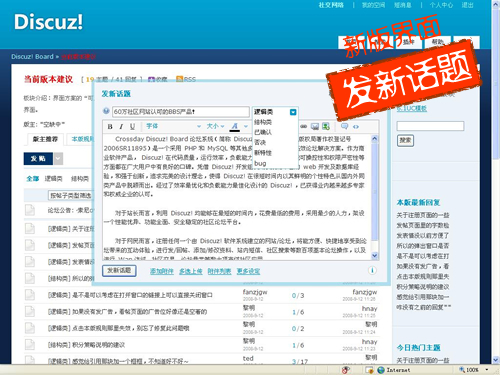This screenshot has height=375, width=500.
Task: Collapse the thread type dropdown arrow
Action: click(293, 112)
